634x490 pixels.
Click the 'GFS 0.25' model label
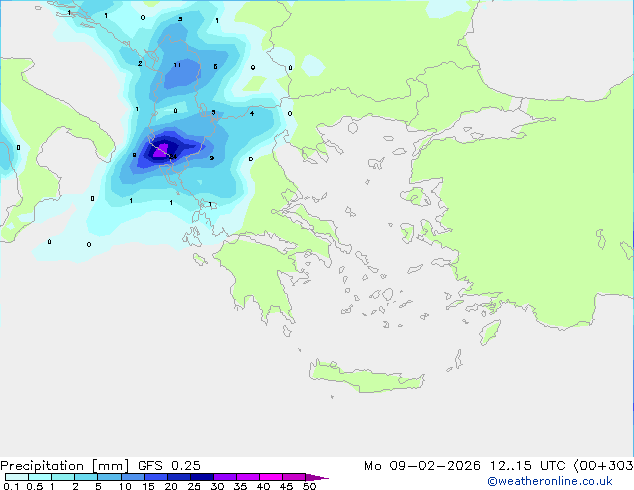click(169, 466)
